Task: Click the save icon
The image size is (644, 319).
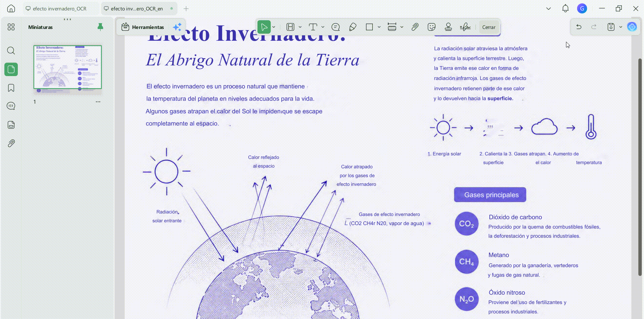Action: click(x=611, y=27)
